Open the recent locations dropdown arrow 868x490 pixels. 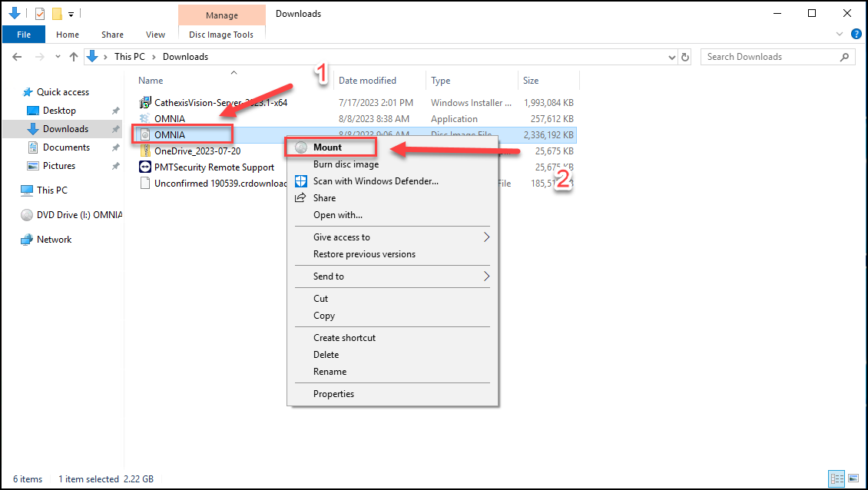coord(58,57)
